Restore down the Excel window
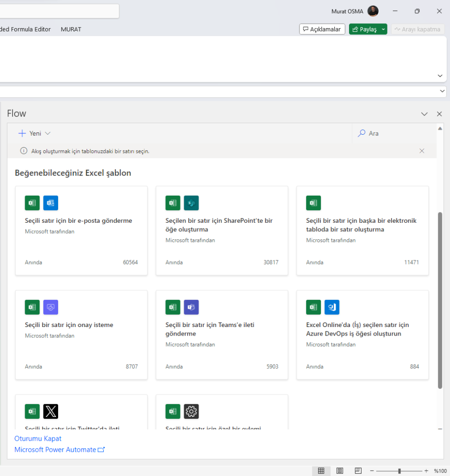The height and width of the screenshot is (476, 450). tap(417, 11)
